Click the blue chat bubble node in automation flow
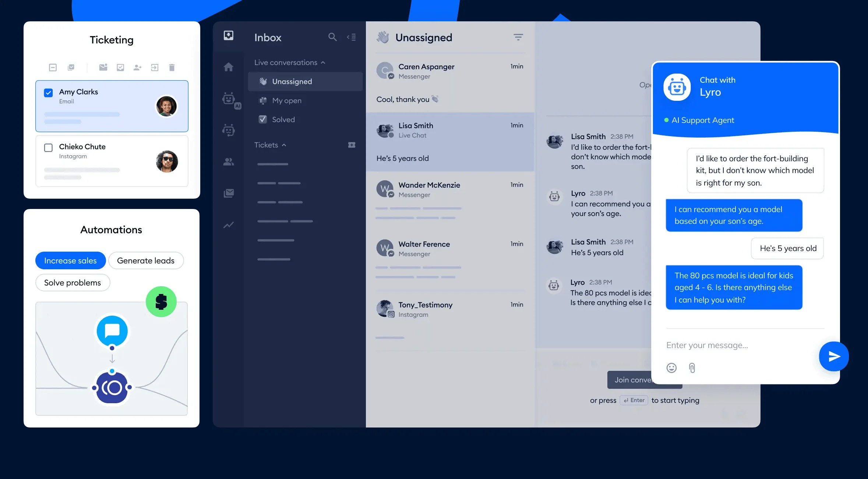868x479 pixels. pyautogui.click(x=112, y=331)
